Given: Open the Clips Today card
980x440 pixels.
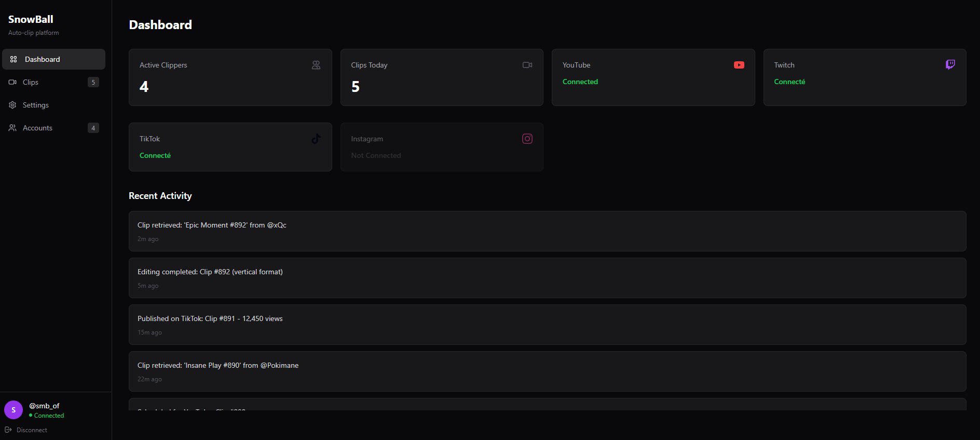Looking at the screenshot, I should tap(442, 77).
